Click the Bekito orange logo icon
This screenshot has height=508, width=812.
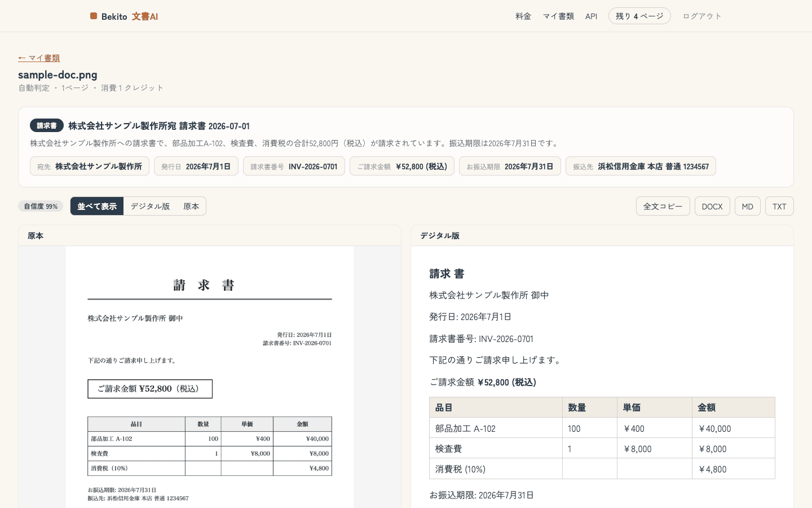(94, 16)
